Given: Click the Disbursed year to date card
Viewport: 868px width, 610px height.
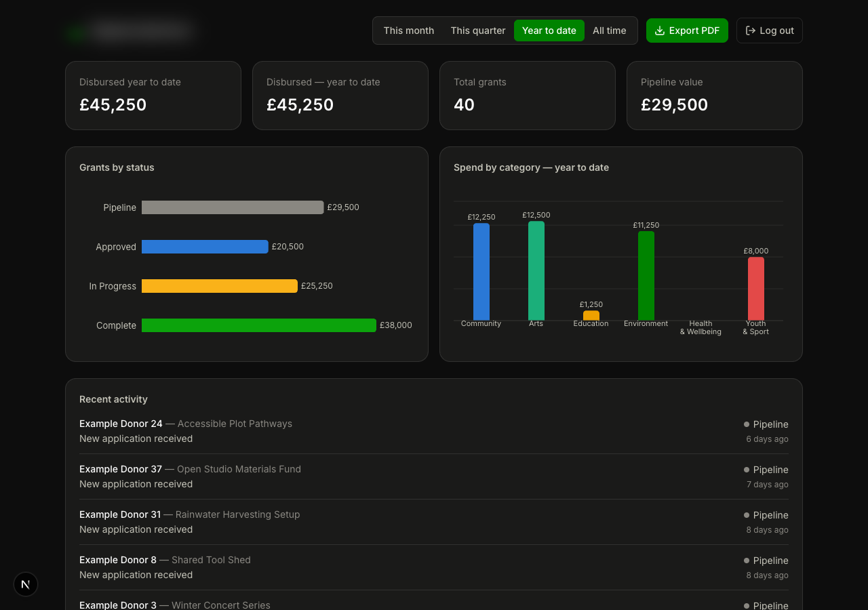Looking at the screenshot, I should tap(153, 96).
